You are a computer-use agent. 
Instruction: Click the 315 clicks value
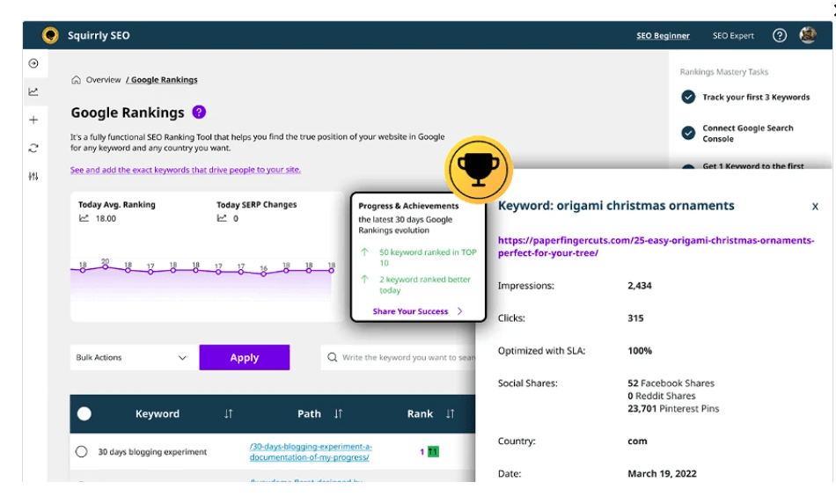[635, 318]
